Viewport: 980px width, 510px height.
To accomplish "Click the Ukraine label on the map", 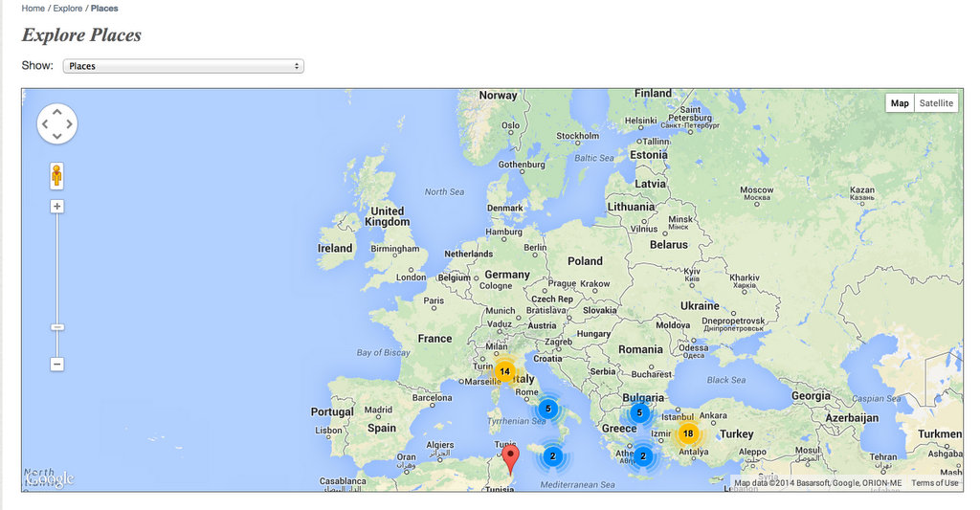I will pyautogui.click(x=700, y=305).
